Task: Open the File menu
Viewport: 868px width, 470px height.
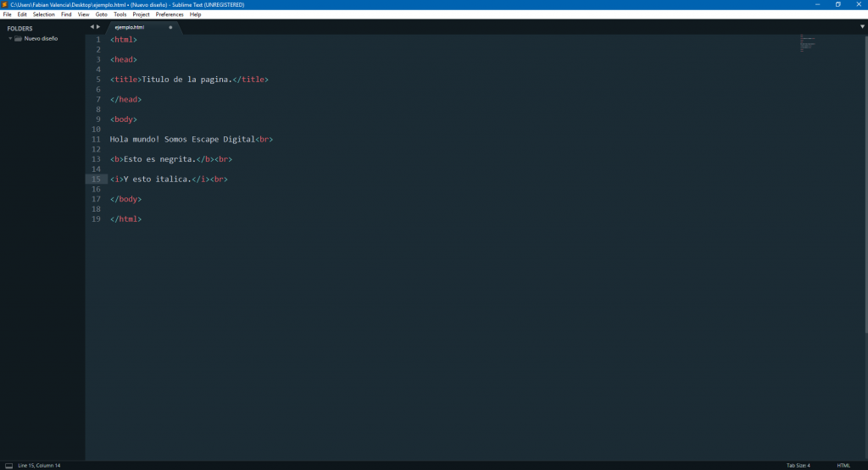Action: pyautogui.click(x=7, y=14)
